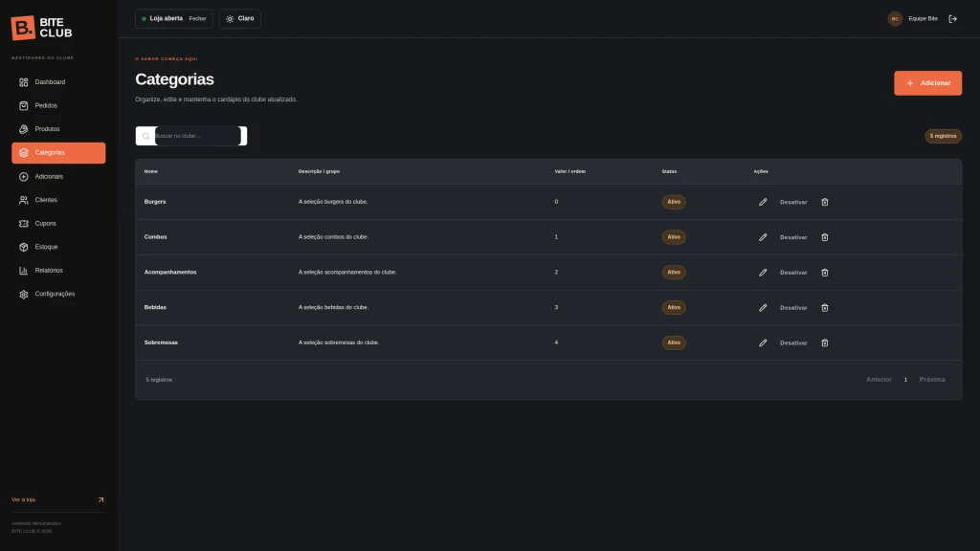Image resolution: width=980 pixels, height=551 pixels.
Task: Open Estoque in sidebar
Action: click(x=58, y=247)
